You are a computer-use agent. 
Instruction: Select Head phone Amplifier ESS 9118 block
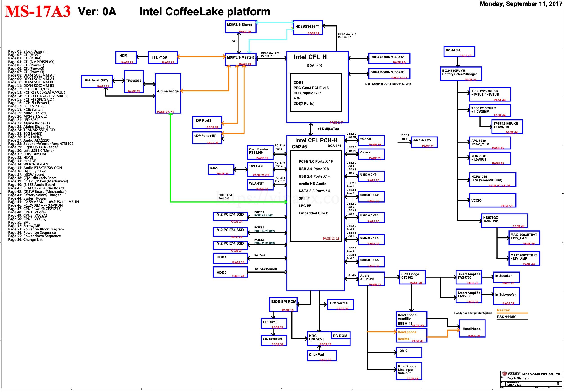click(411, 319)
